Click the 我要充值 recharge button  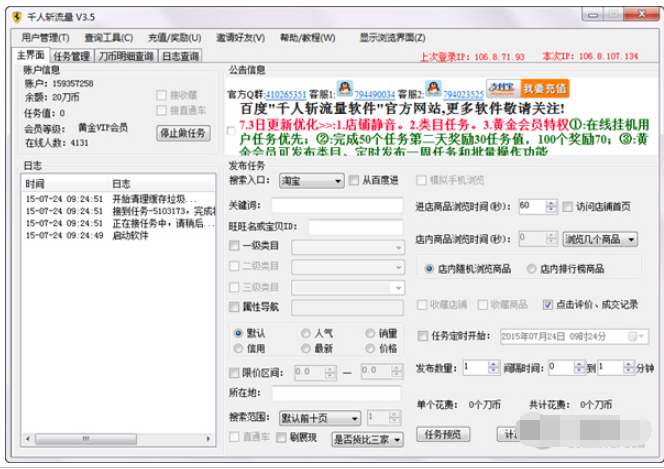click(543, 88)
